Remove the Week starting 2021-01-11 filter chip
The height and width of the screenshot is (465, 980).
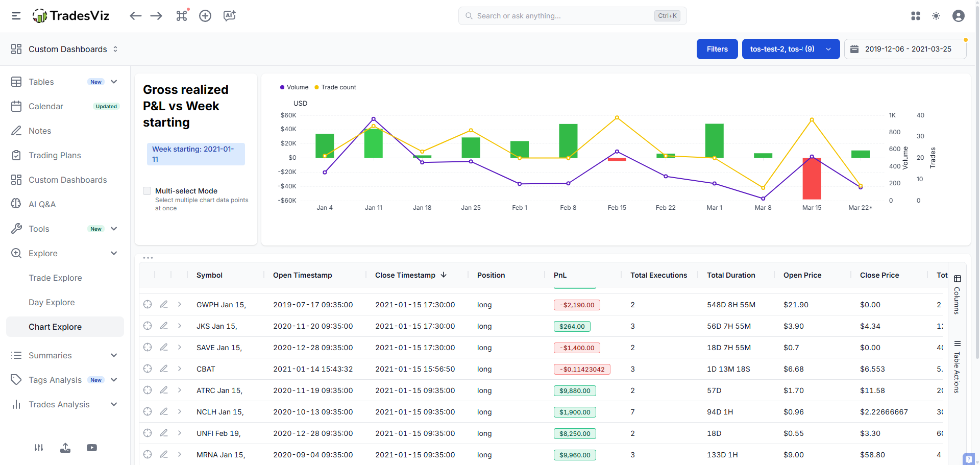(196, 154)
